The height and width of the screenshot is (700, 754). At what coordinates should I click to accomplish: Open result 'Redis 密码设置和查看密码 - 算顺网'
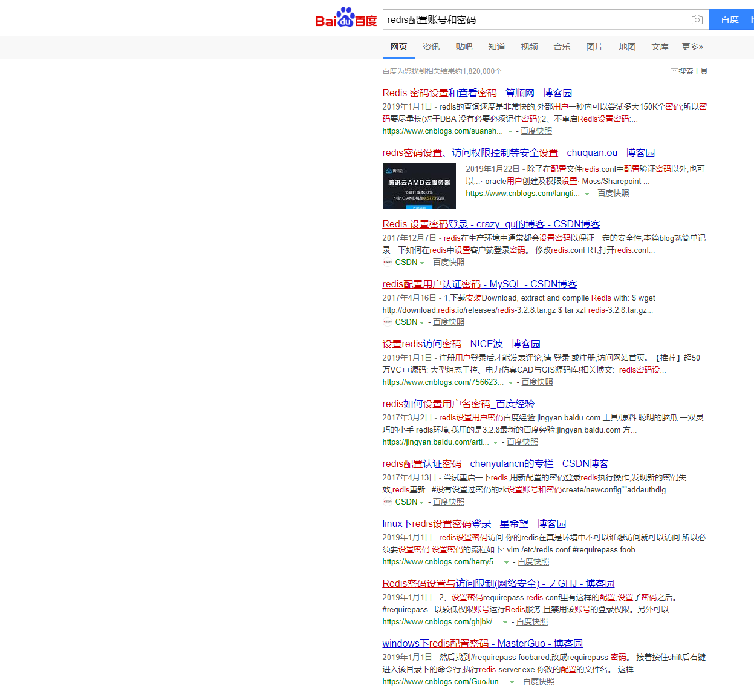coord(477,93)
